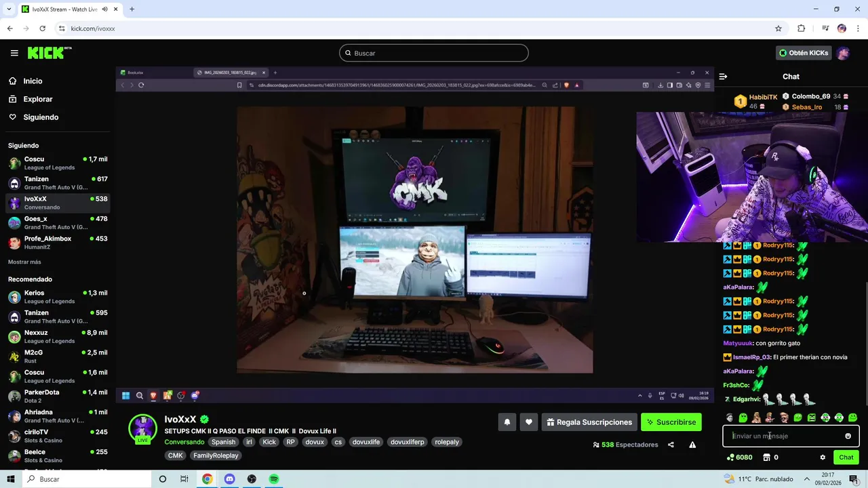Viewport: 868px width, 488px height.
Task: Open Beelce channel
Action: click(58, 456)
